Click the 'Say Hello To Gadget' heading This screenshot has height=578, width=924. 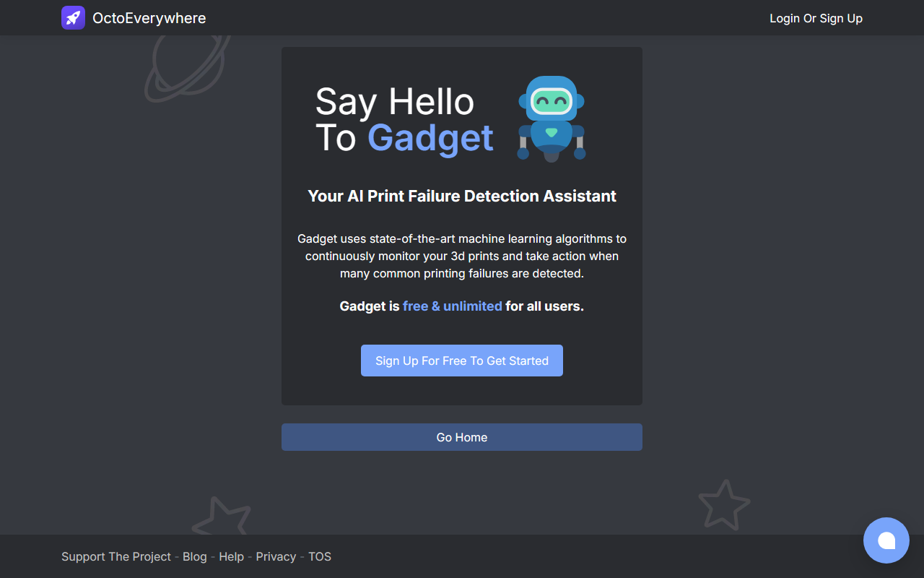[x=404, y=120]
